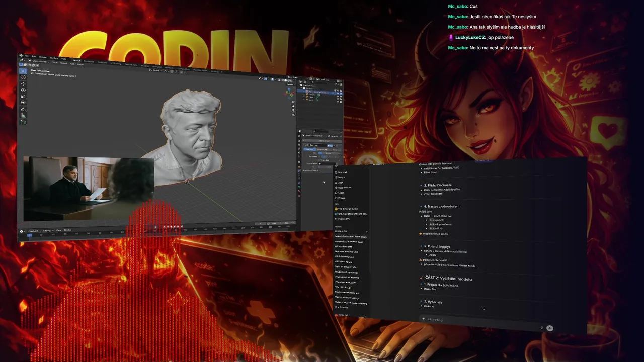Open the Object Mode dropdown in Blender
The width and height of the screenshot is (644, 362).
click(40, 61)
